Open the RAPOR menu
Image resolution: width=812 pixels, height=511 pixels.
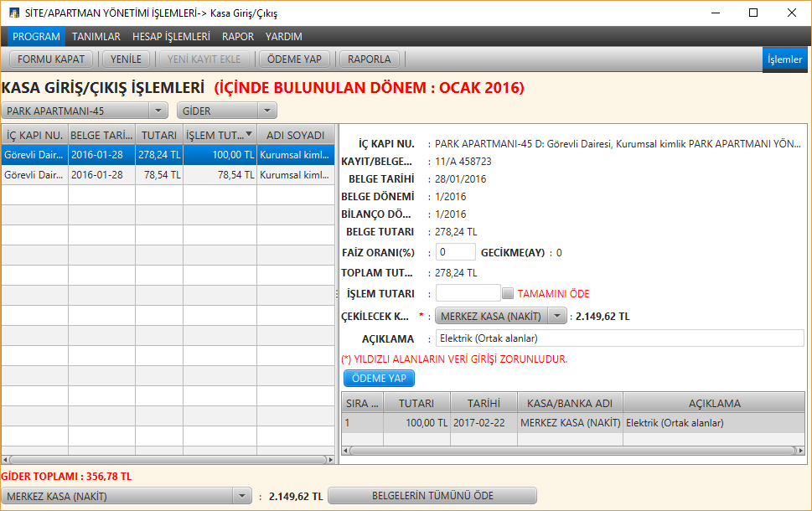click(237, 36)
